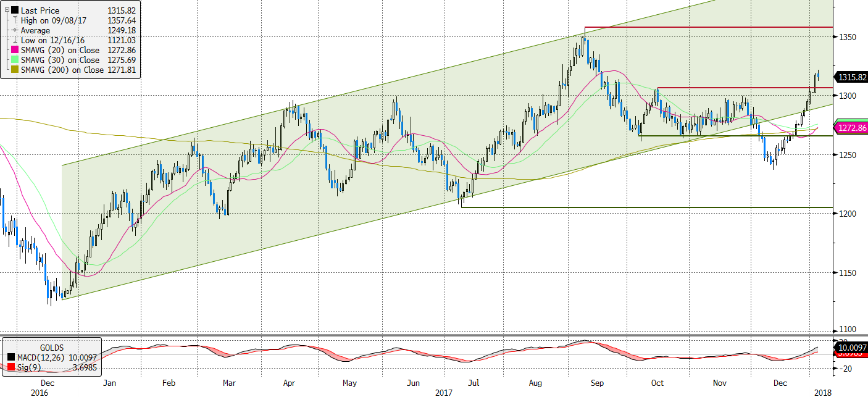Click the 'Sep' x-axis label
Screen dimensions: 868x397
click(596, 383)
